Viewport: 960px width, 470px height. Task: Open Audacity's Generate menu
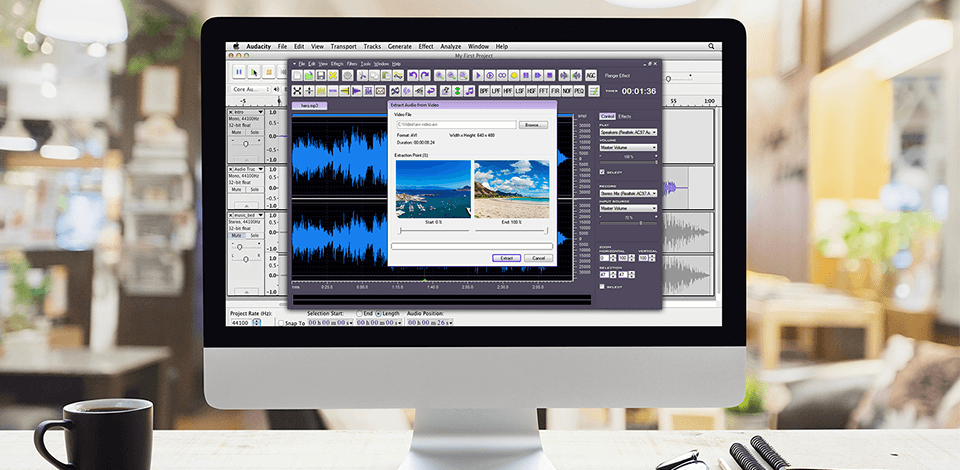(400, 47)
